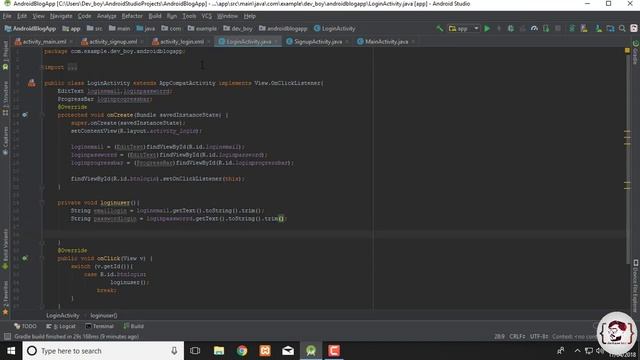Run the app with green play button
640x360 pixels.
pos(487,29)
